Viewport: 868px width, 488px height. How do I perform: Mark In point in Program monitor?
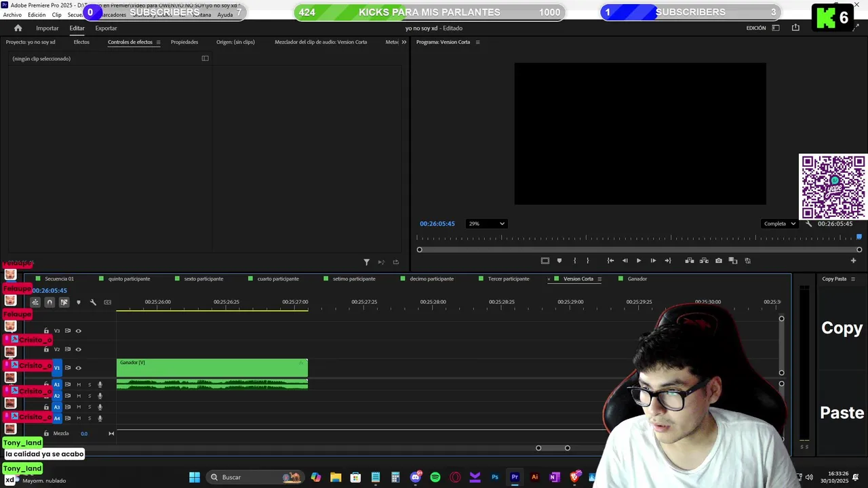point(574,260)
